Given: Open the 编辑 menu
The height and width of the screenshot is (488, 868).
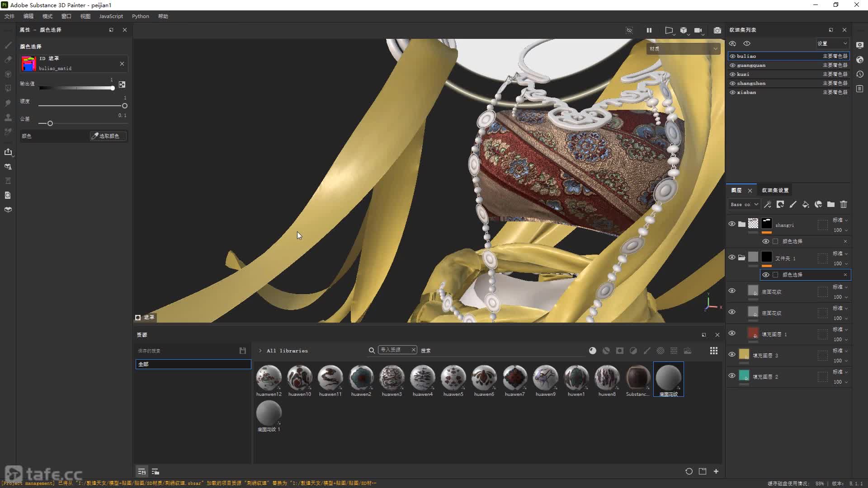Looking at the screenshot, I should coord(28,16).
